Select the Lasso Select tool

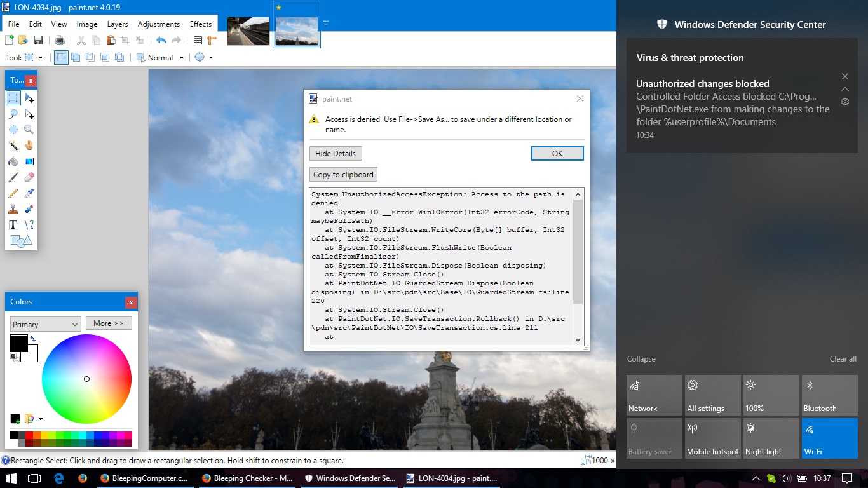pos(13,114)
